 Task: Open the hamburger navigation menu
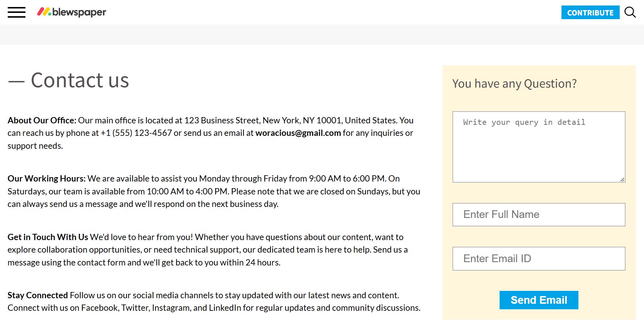point(17,13)
